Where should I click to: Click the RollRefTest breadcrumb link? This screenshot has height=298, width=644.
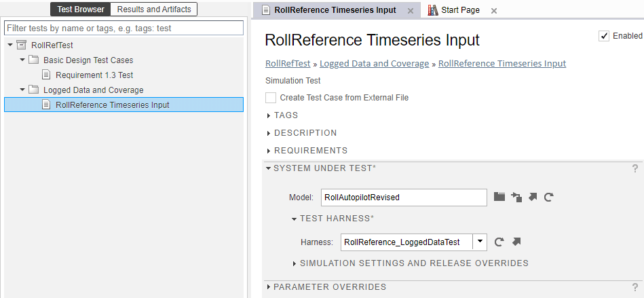pos(288,64)
